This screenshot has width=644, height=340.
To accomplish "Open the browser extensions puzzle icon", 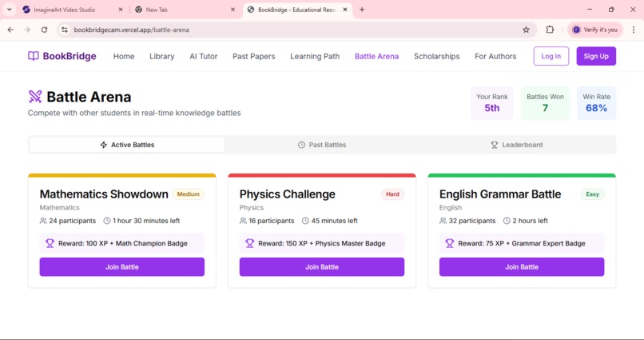I will [x=550, y=30].
